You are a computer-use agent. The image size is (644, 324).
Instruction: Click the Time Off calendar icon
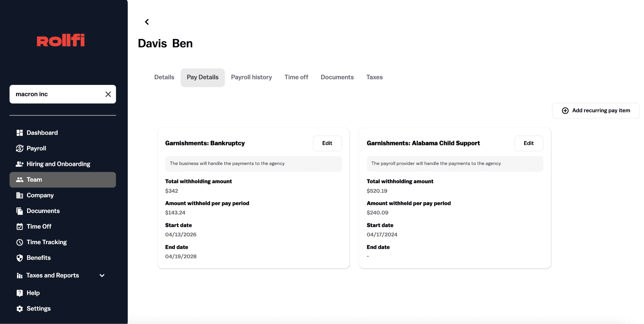[x=19, y=226]
